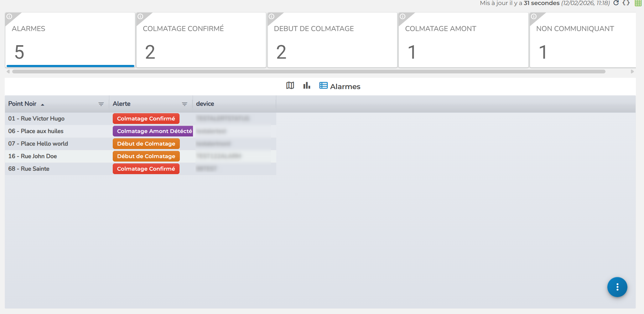The height and width of the screenshot is (314, 644).
Task: Click info icon on DEBUT DE COLMATAGE card
Action: [x=272, y=17]
